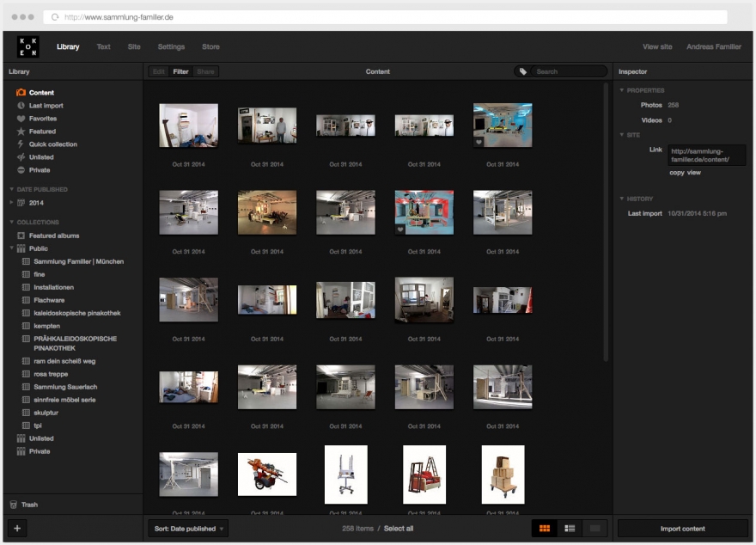Open the Settings tab
This screenshot has width=756, height=545.
pos(171,46)
